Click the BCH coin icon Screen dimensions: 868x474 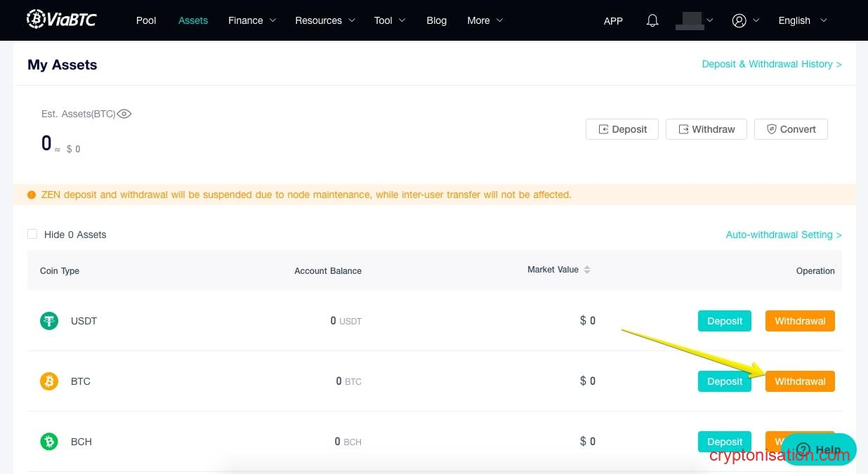[48, 442]
